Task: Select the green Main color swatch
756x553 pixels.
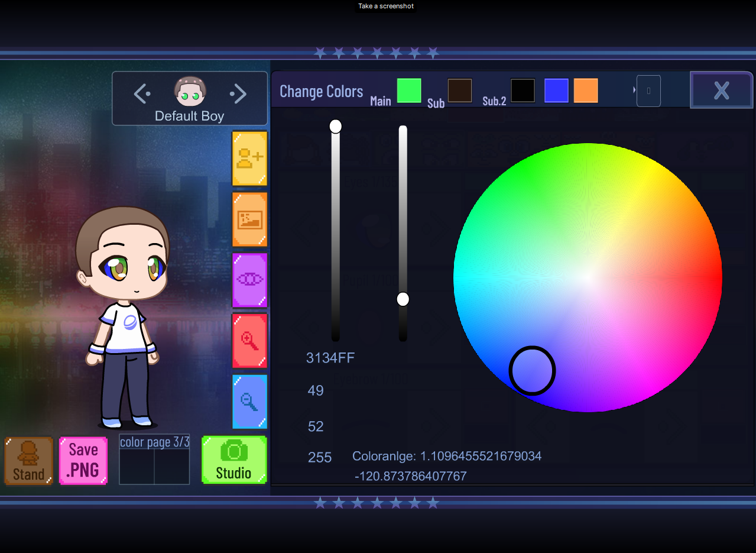Action: [409, 90]
